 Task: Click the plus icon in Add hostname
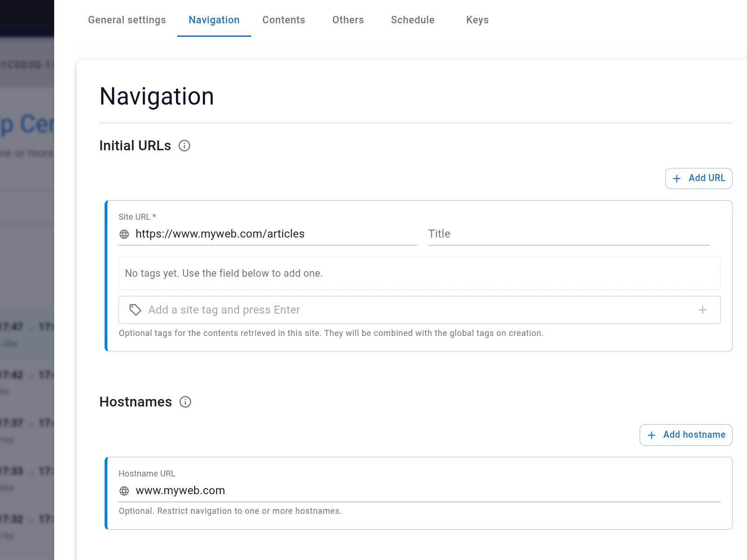click(652, 435)
